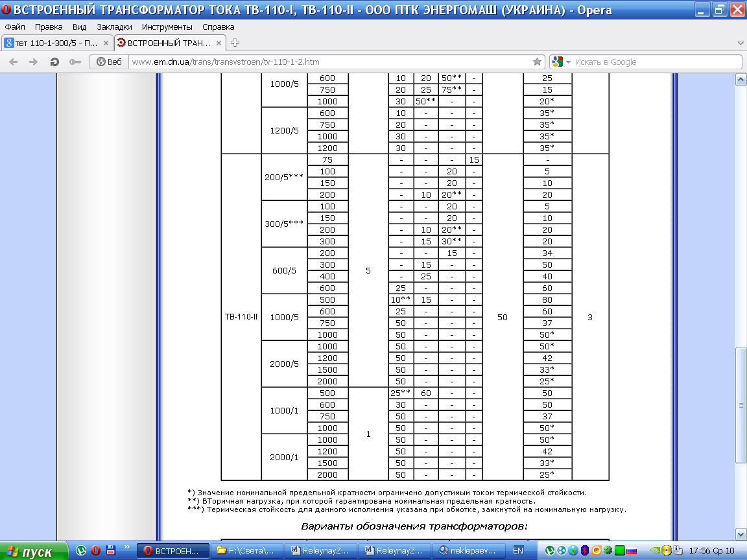Launch Opera from quick launch

tap(96, 550)
